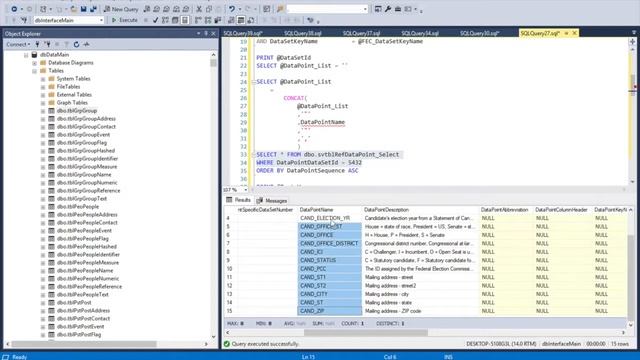This screenshot has width=640, height=360.
Task: Expand the Database Diagrams folder
Action: point(35,63)
